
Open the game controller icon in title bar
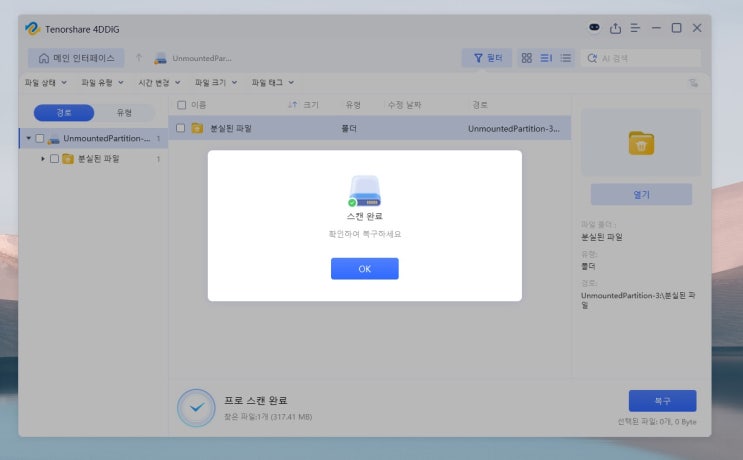coord(594,27)
